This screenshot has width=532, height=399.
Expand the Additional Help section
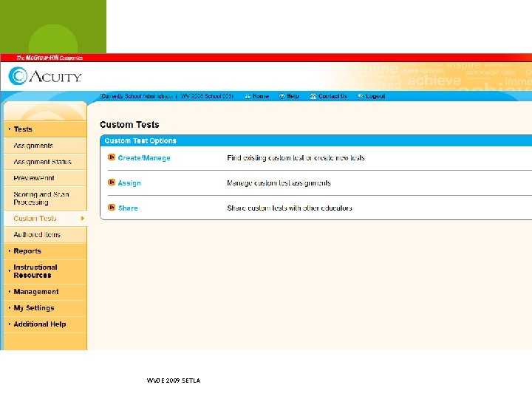pos(46,324)
